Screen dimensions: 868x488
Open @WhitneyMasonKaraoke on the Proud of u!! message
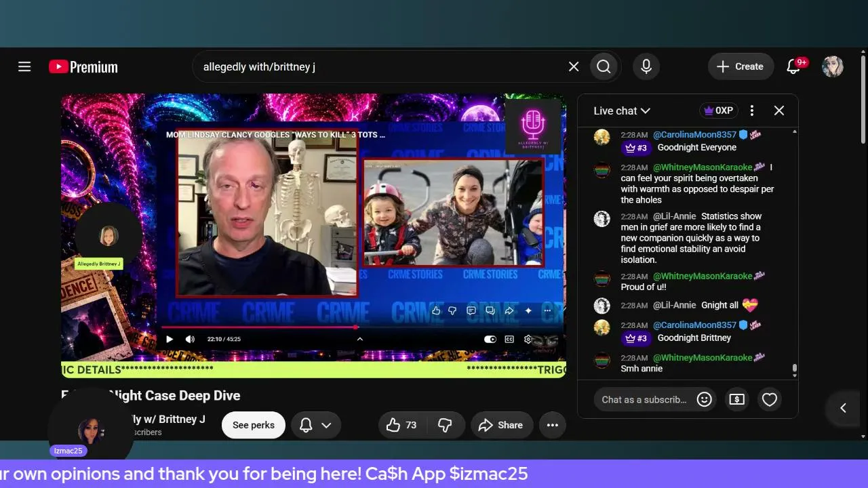703,277
